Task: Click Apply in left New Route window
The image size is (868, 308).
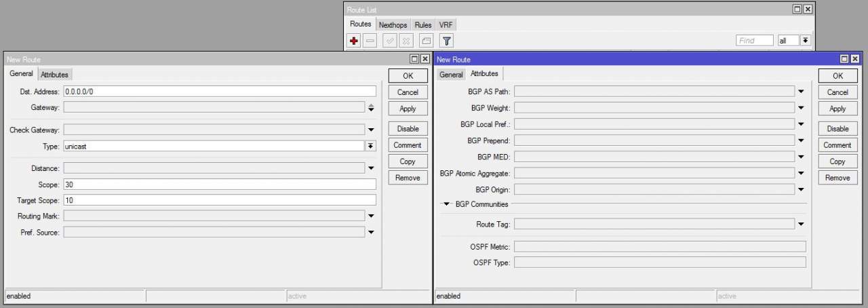Action: pos(408,109)
